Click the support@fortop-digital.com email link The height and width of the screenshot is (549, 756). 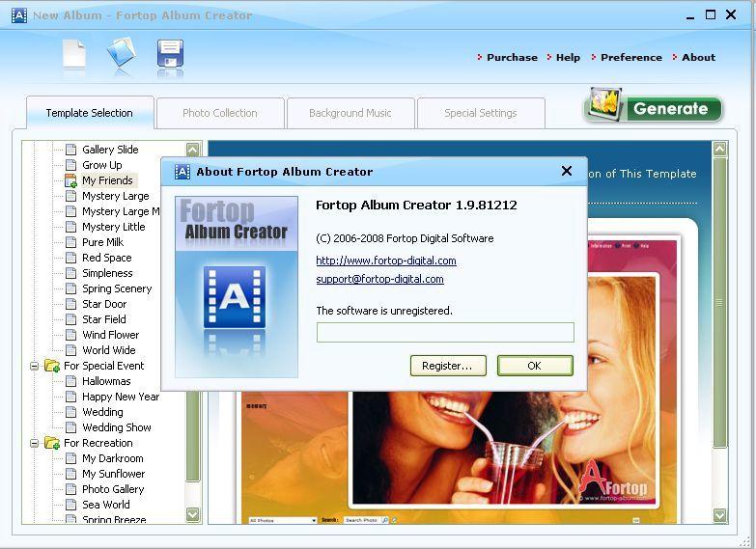379,279
